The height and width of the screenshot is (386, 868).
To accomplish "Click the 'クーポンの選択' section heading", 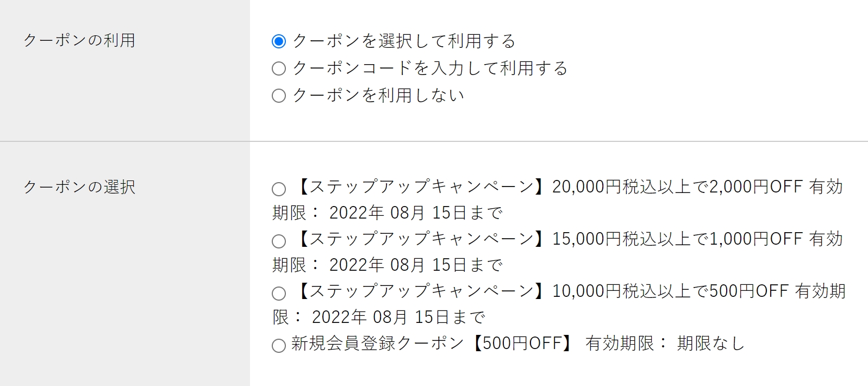I will pos(79,187).
